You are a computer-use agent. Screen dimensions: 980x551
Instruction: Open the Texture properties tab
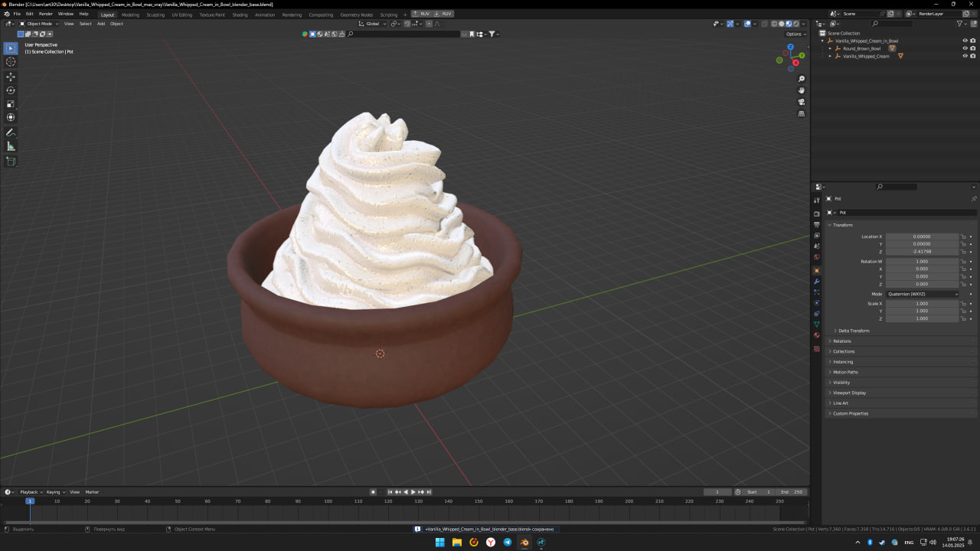817,349
